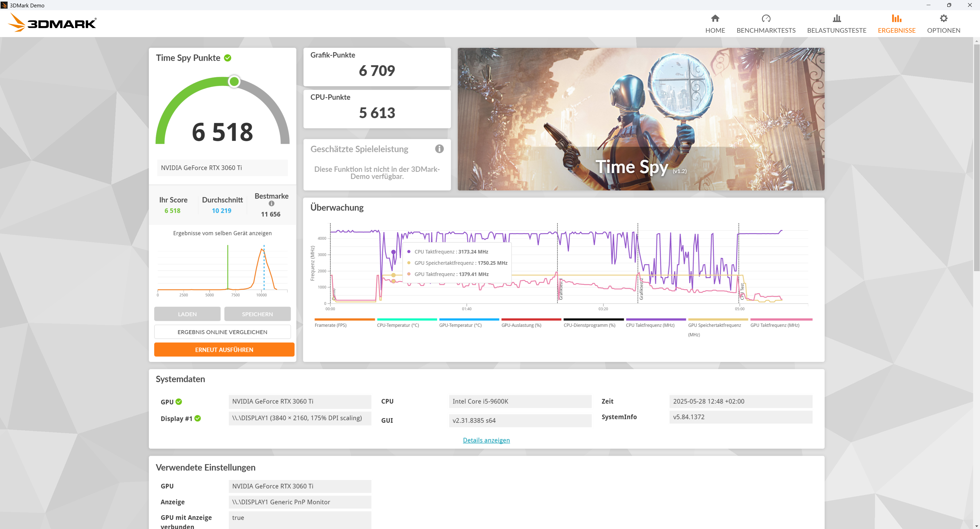Click the 3DMark logo
Image resolution: width=980 pixels, height=529 pixels.
pyautogui.click(x=53, y=23)
